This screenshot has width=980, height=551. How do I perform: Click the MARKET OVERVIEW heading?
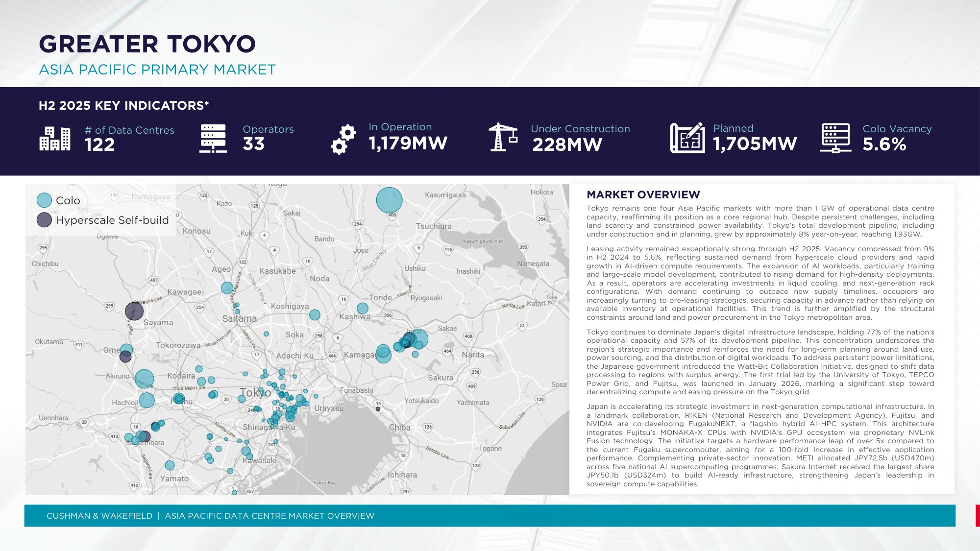(643, 194)
